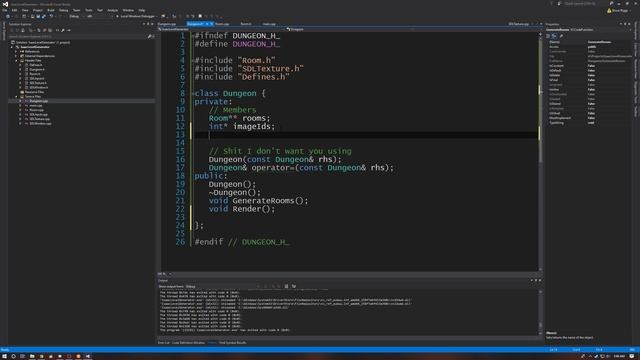Screen dimensions: 640x360
Task: Click the Alphabetical sort icon in Properties panel
Action: point(554,36)
